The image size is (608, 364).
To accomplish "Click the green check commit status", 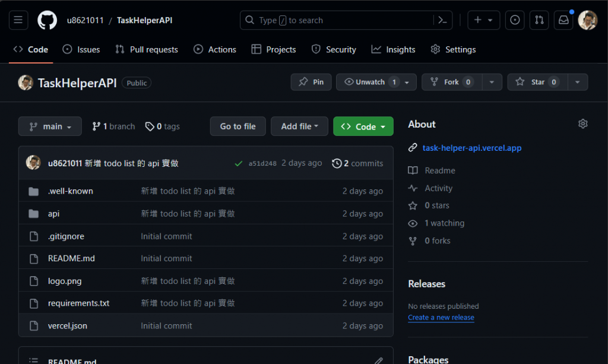I will point(239,163).
